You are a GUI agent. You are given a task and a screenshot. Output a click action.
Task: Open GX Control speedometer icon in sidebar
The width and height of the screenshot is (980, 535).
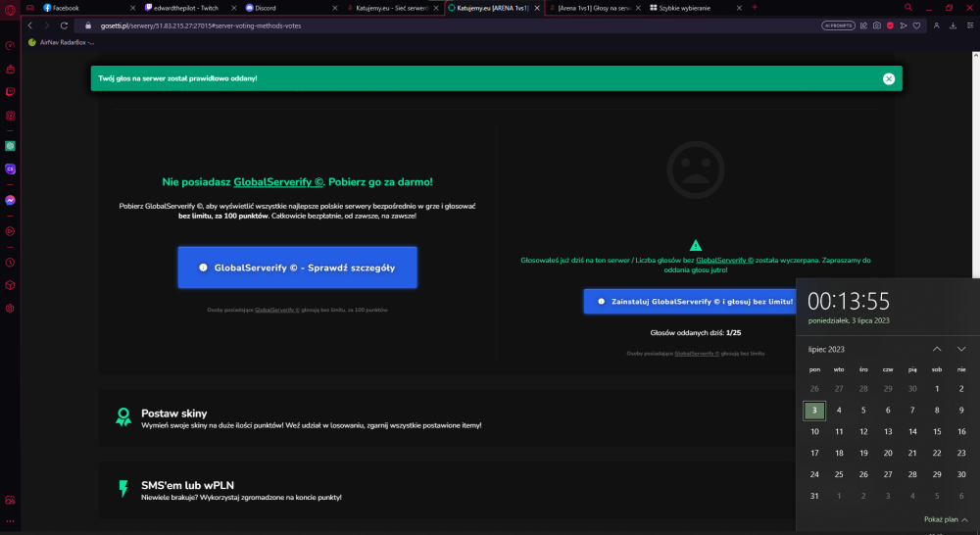(10, 46)
